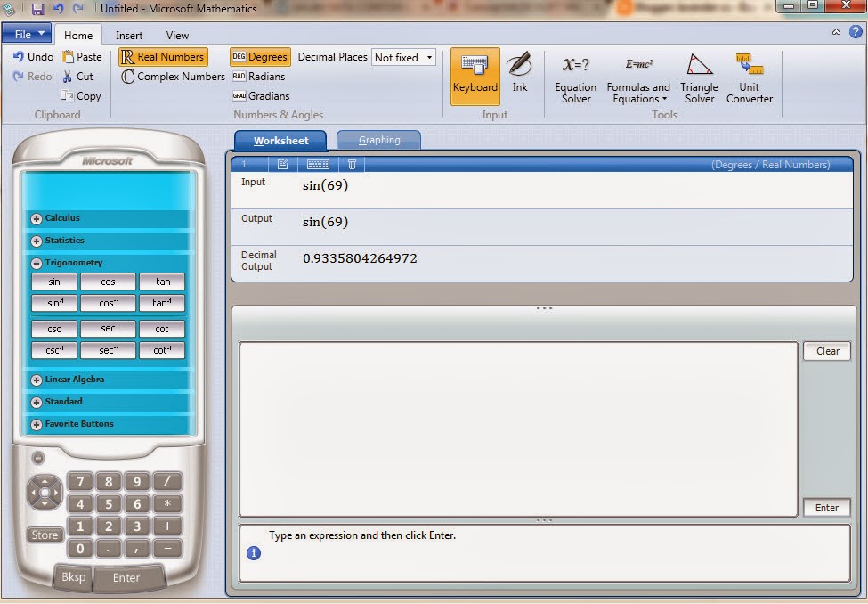868x604 pixels.
Task: Click the small round button above keypad
Action: click(x=37, y=458)
